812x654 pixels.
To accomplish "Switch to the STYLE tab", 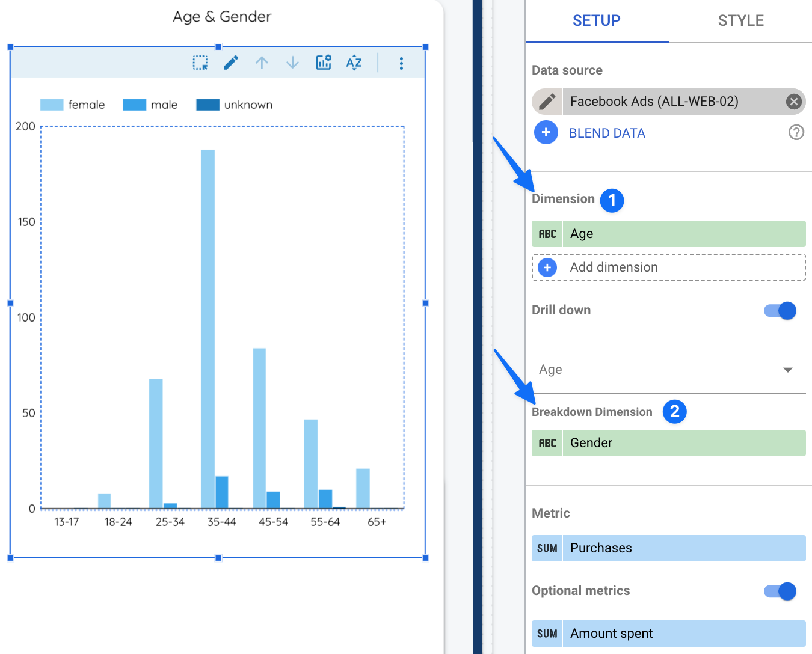I will click(x=740, y=20).
